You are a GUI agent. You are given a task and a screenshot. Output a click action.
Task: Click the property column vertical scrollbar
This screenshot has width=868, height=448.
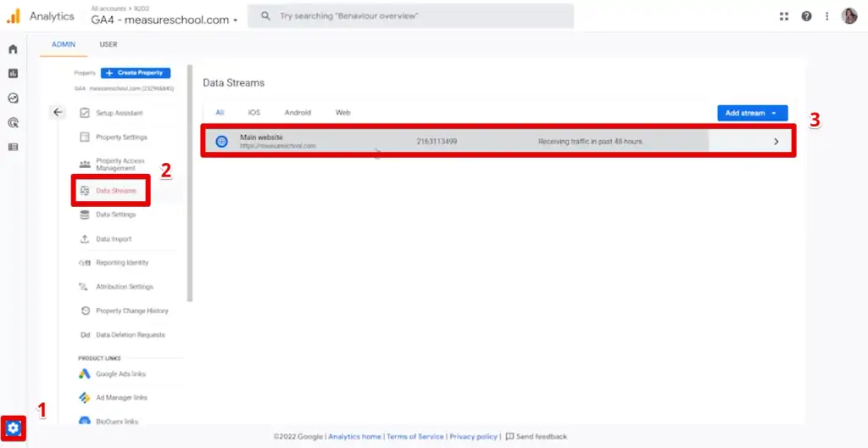pos(190,183)
